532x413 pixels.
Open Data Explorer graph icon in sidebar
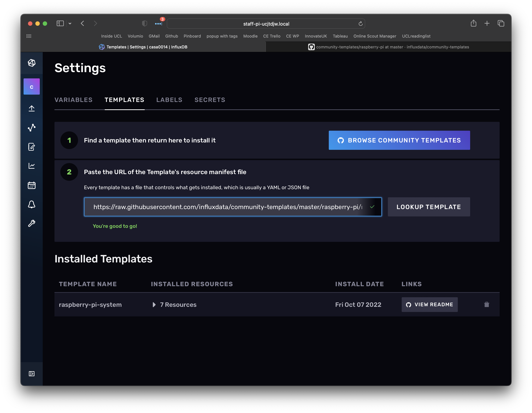pos(32,127)
